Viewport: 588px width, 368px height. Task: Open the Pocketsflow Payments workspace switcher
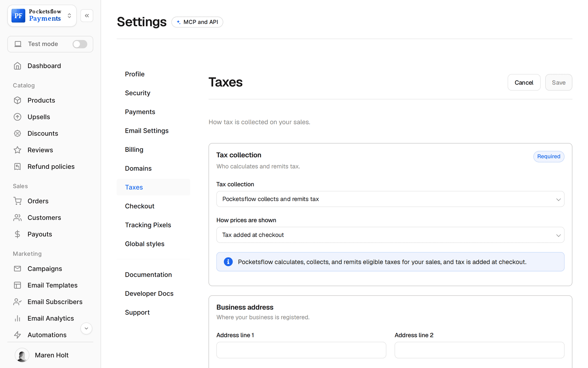pyautogui.click(x=42, y=16)
